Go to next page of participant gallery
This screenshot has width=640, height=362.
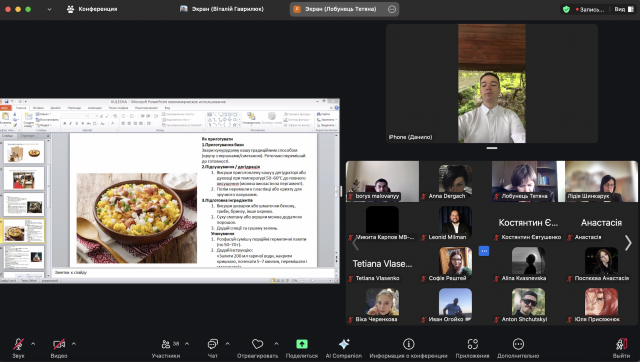click(628, 243)
